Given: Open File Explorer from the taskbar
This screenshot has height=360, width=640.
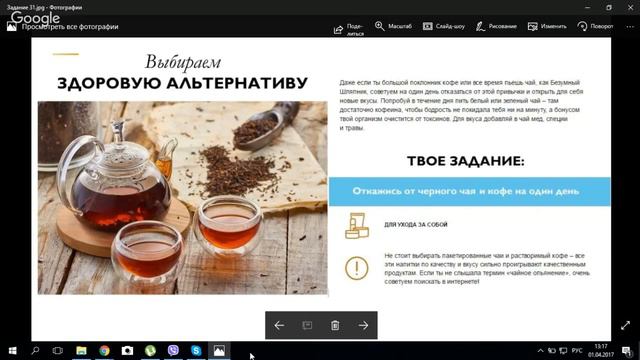Looking at the screenshot, I should click(81, 351).
